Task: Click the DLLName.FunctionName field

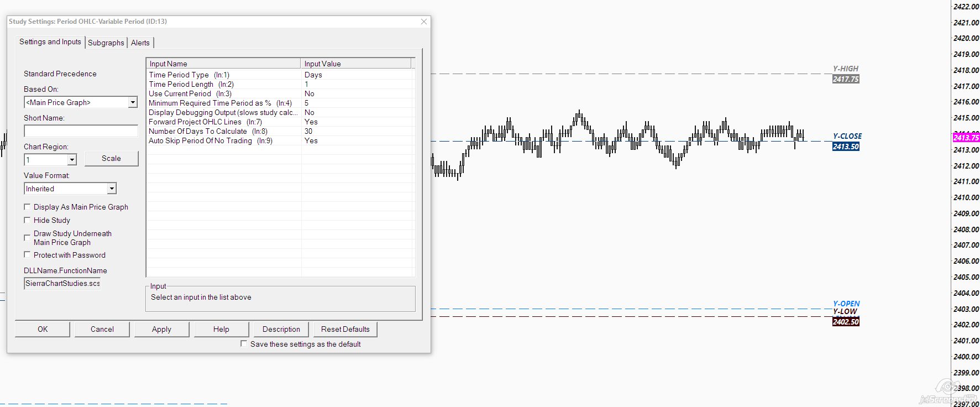Action: click(62, 283)
